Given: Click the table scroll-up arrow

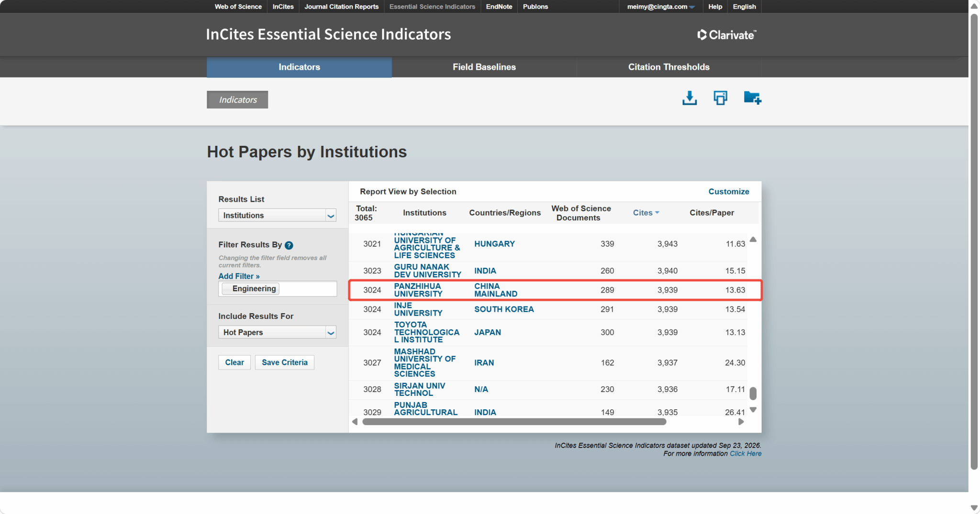Looking at the screenshot, I should click(x=753, y=239).
